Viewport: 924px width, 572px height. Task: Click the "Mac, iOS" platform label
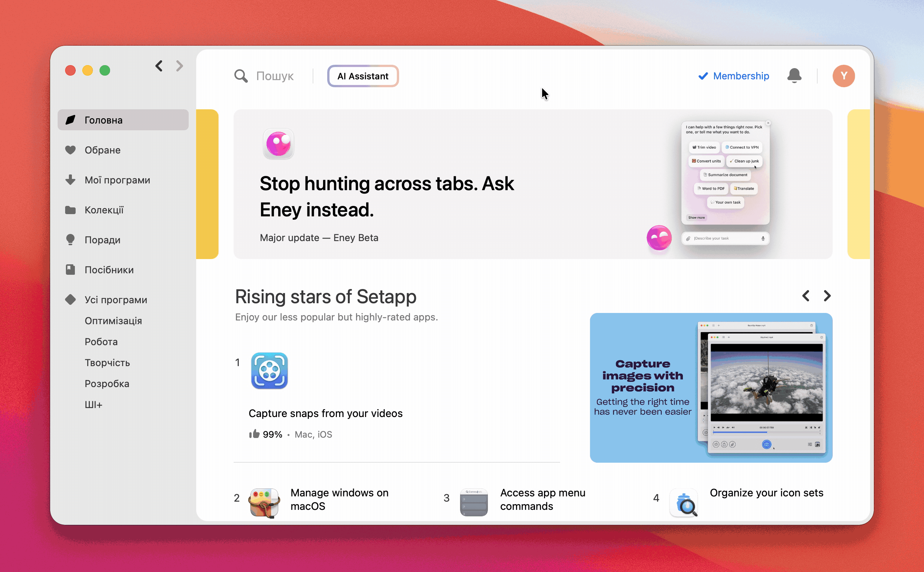(313, 434)
